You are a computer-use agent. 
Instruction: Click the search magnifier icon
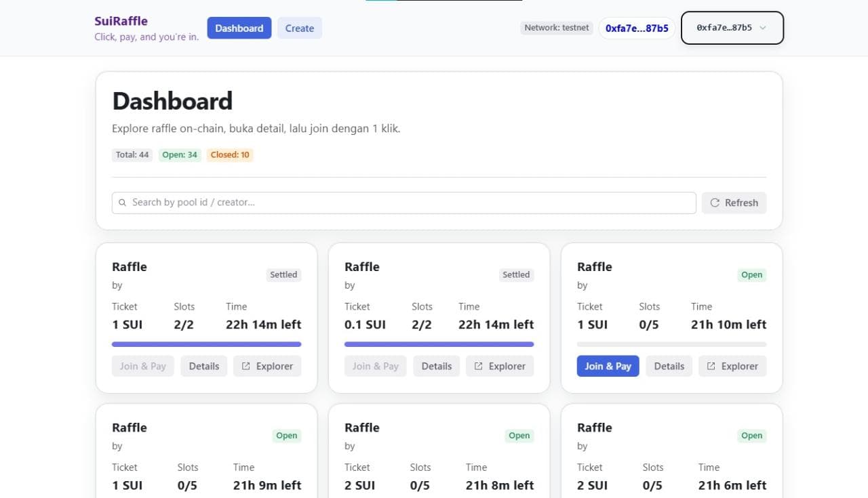pos(122,203)
